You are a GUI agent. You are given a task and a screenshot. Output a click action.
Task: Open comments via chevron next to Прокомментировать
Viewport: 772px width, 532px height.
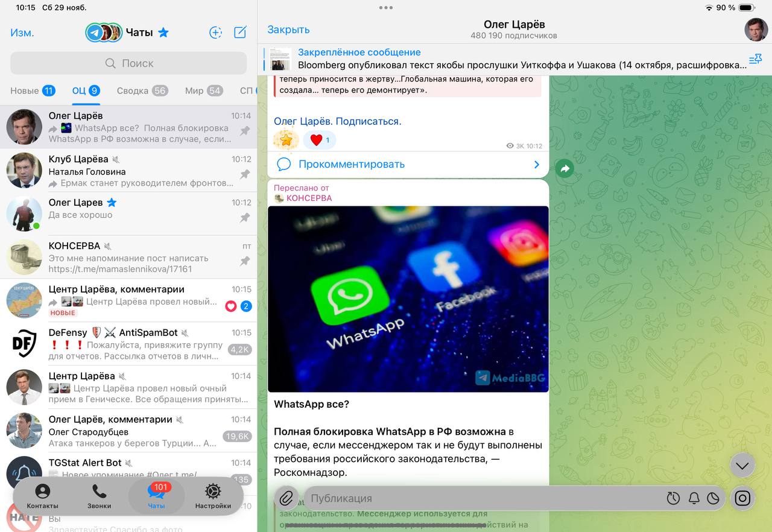coord(536,164)
